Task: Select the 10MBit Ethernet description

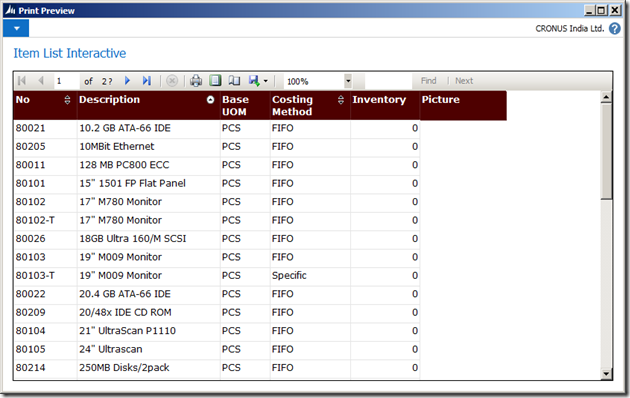Action: tap(117, 147)
